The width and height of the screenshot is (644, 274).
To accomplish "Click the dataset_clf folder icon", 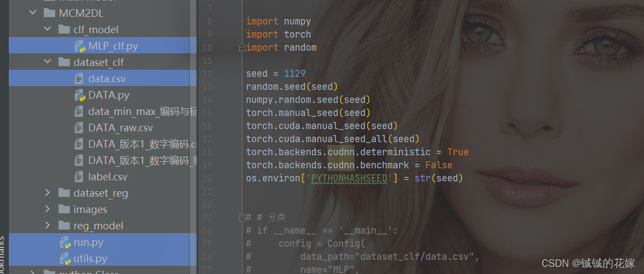I will [64, 62].
